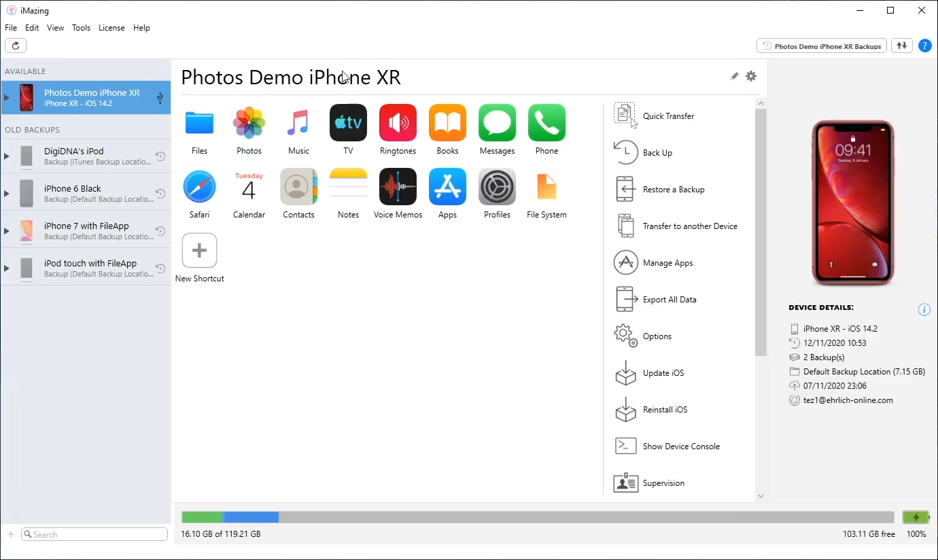Choose Restore a Backup
Image resolution: width=938 pixels, height=560 pixels.
point(659,189)
